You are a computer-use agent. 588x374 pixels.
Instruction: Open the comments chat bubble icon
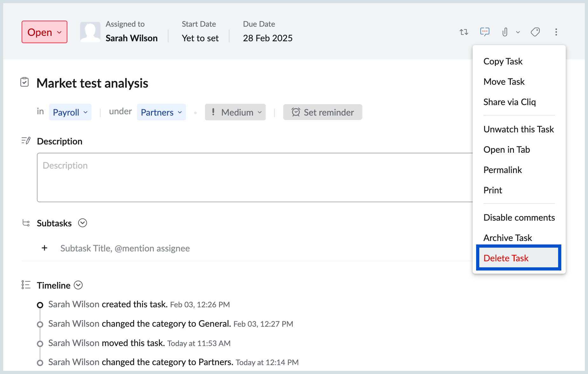484,32
